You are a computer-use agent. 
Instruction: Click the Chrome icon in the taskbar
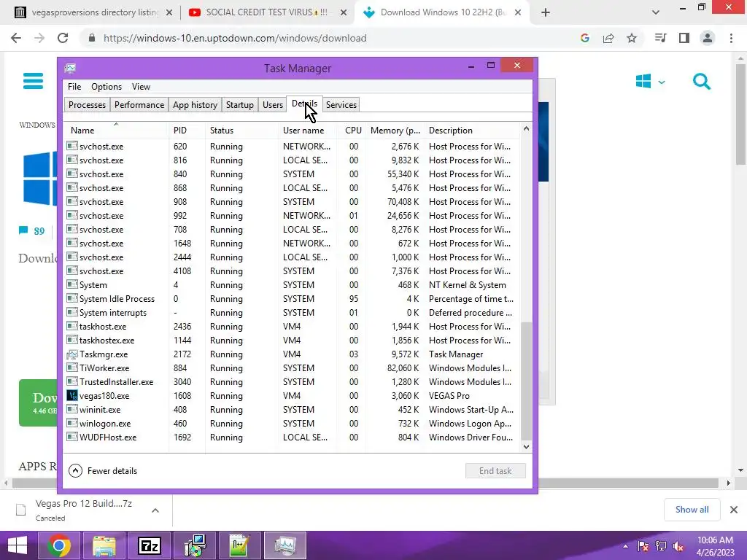coord(59,545)
